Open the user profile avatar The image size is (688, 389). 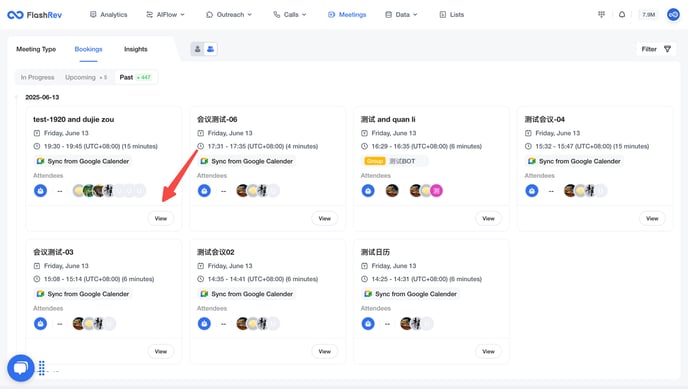tap(673, 14)
